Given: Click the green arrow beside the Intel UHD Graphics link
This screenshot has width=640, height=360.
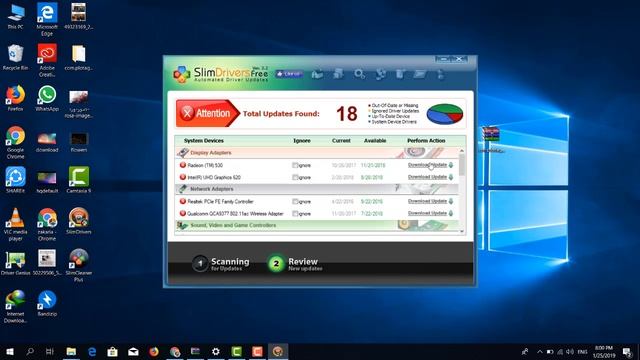Looking at the screenshot, I should [x=451, y=177].
